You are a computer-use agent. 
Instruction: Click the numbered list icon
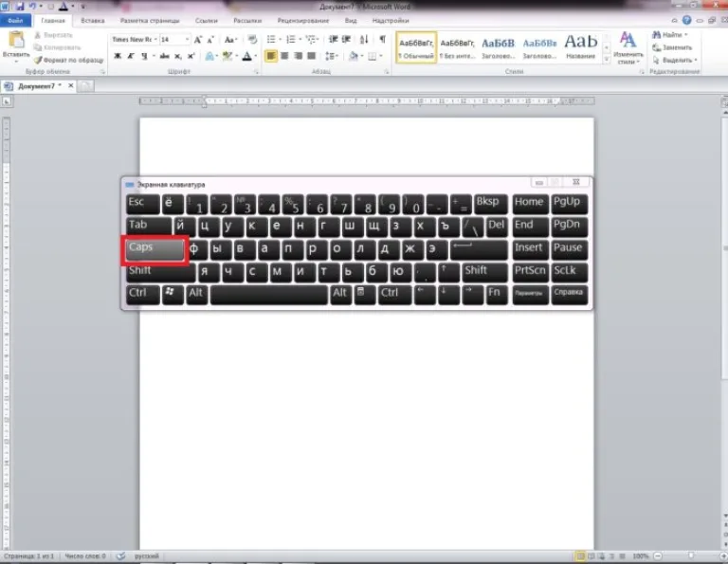[291, 40]
